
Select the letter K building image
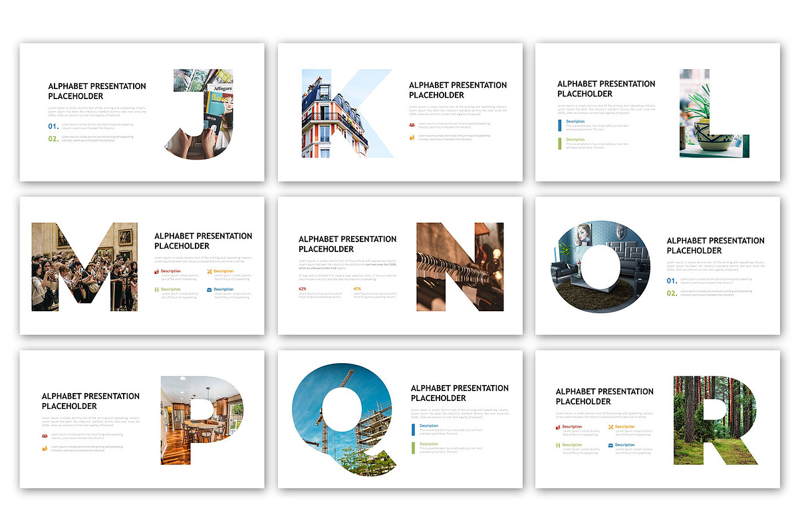[348, 113]
